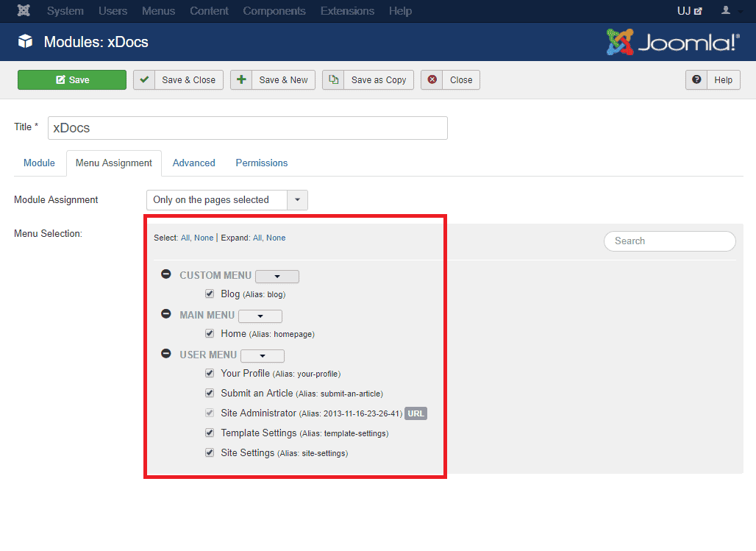Image resolution: width=756 pixels, height=551 pixels.
Task: Uncheck the Home menu item checkbox
Action: pyautogui.click(x=210, y=333)
